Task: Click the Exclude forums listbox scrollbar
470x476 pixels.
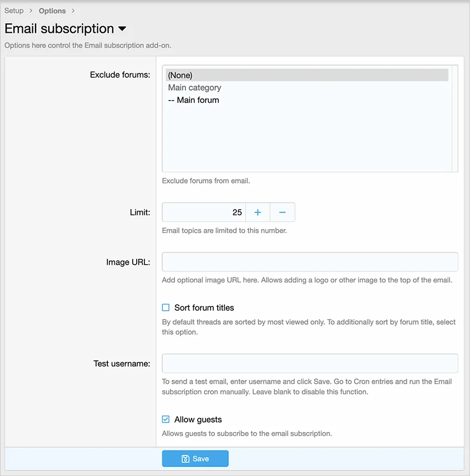Action: (455, 118)
